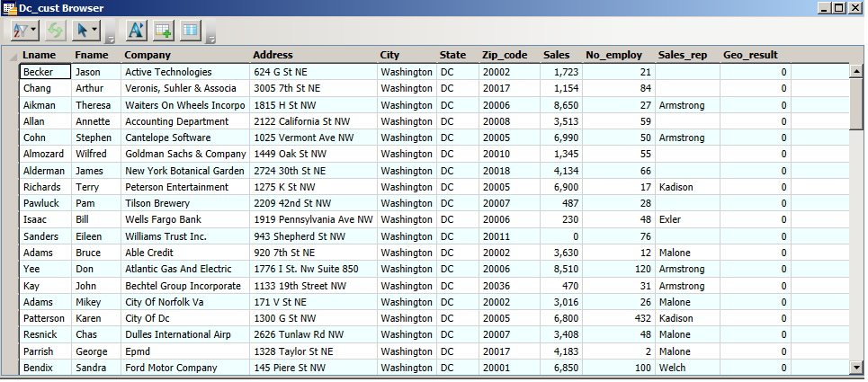868x382 pixels.
Task: Maximize the Dc_cust Browser window
Action: [839, 7]
